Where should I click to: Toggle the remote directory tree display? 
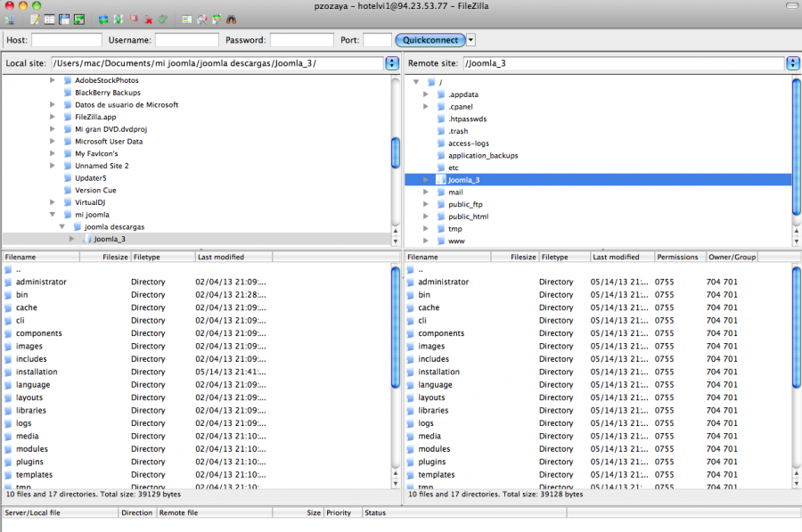click(64, 20)
